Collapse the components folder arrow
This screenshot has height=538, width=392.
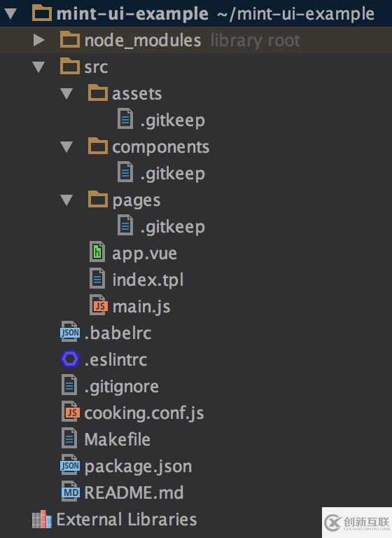pos(66,147)
